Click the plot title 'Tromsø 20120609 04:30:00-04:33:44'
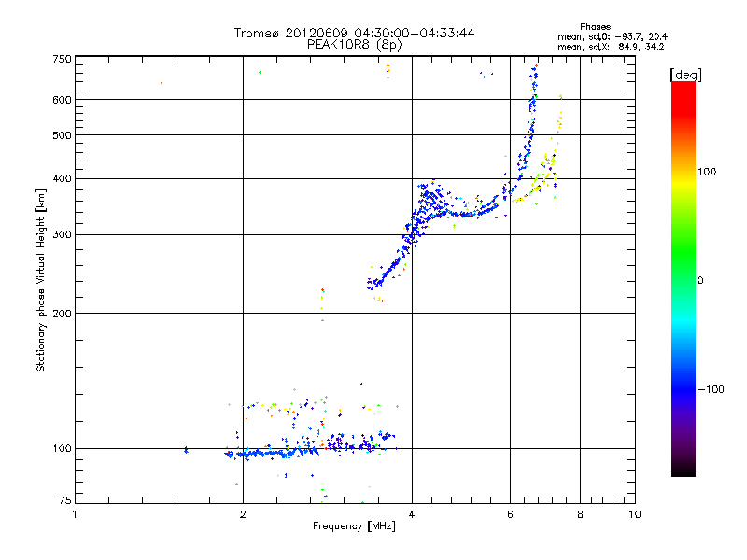Image resolution: width=747 pixels, height=560 pixels. coord(354,33)
